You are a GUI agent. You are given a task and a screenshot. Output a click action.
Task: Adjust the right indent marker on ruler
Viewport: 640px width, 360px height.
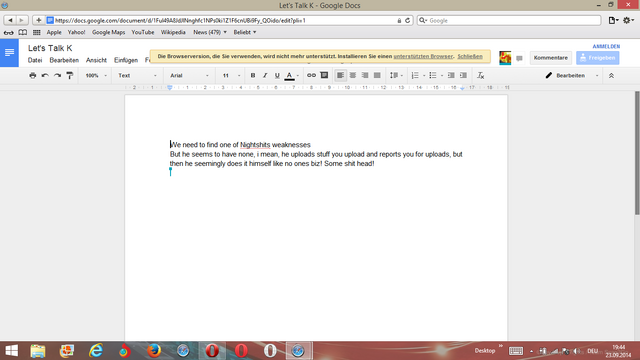tap(462, 88)
